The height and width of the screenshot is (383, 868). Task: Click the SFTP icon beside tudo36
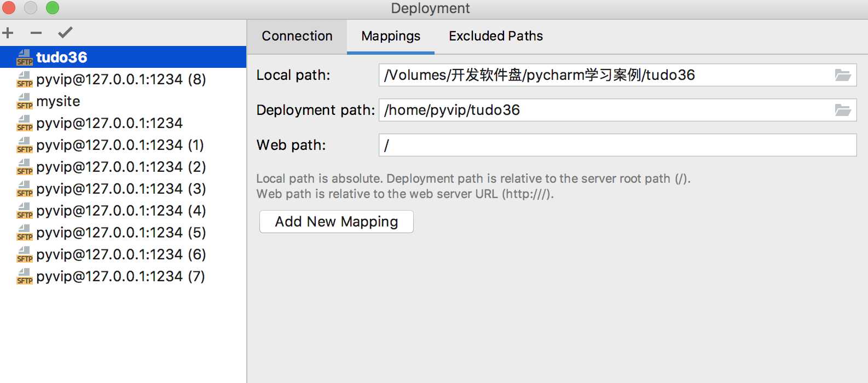25,57
